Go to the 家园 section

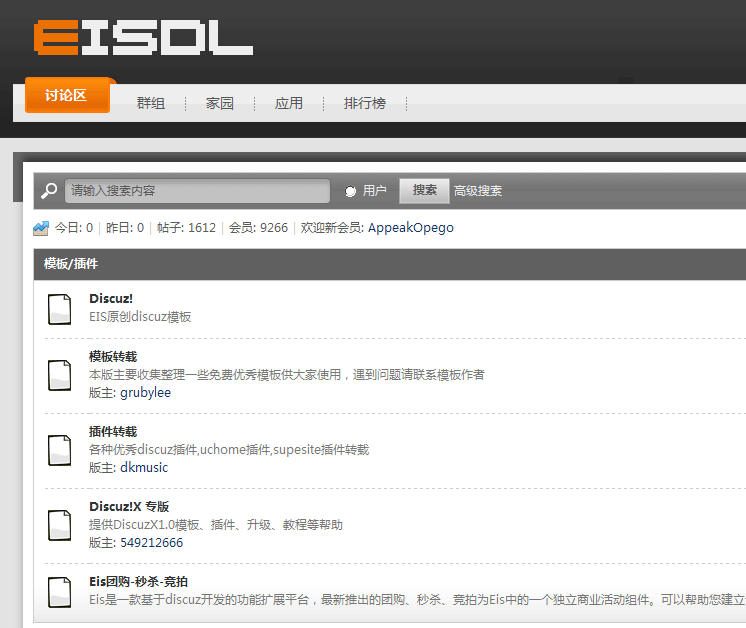tap(220, 103)
